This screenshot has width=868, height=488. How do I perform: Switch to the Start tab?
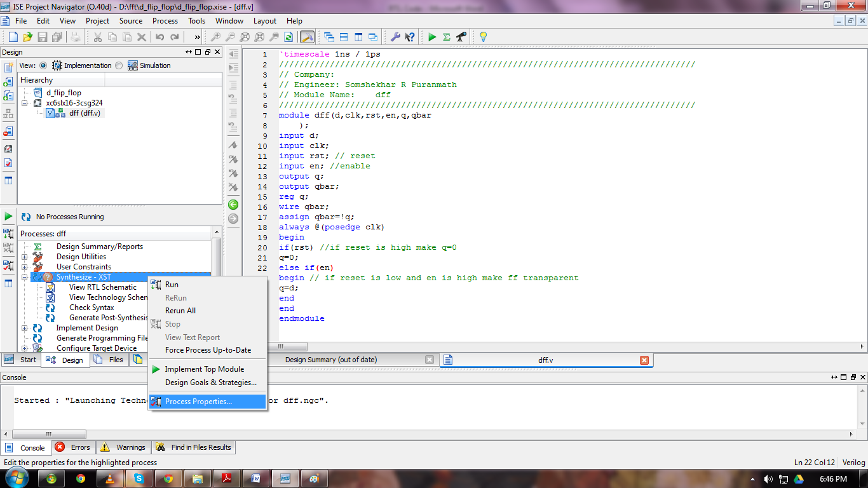[21, 360]
